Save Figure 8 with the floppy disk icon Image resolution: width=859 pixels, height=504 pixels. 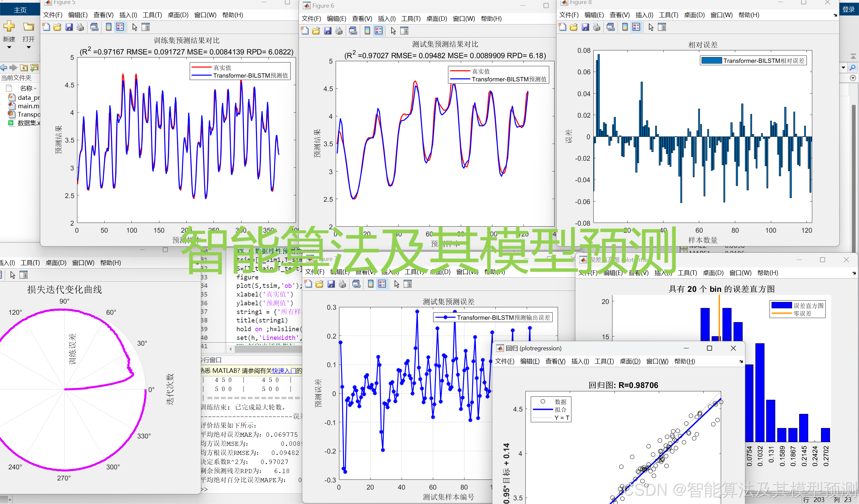[586, 27]
